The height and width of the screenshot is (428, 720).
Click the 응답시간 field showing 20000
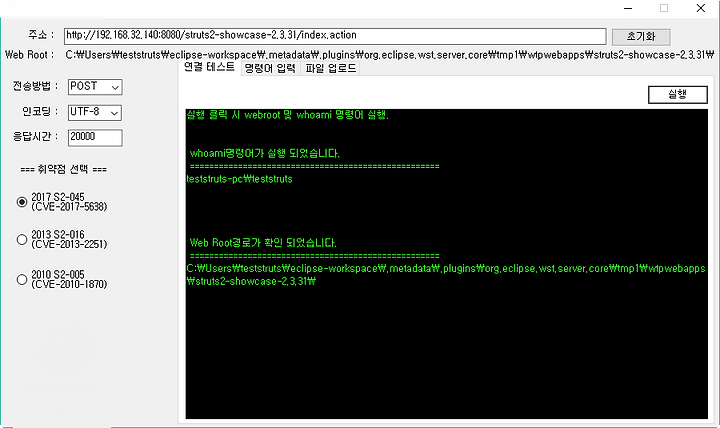[x=95, y=137]
